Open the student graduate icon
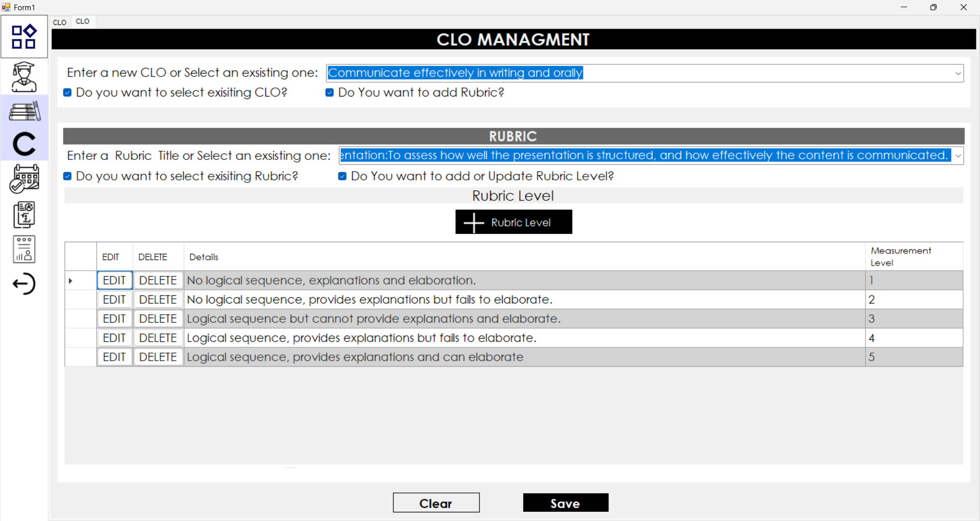980x521 pixels. tap(24, 77)
